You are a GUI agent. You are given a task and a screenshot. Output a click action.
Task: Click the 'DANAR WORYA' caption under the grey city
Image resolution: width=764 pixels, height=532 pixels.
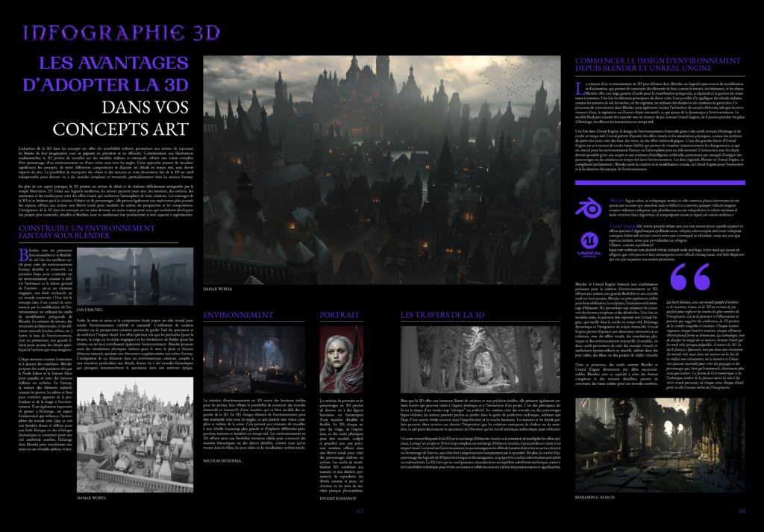tap(92, 498)
